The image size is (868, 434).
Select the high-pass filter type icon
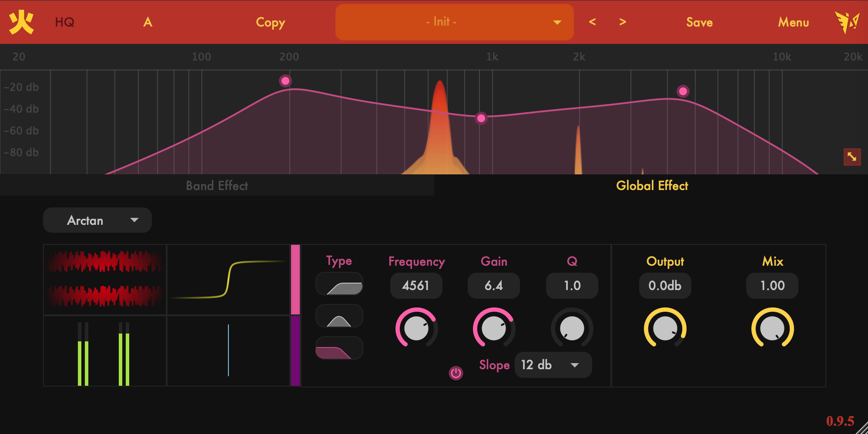pos(339,284)
